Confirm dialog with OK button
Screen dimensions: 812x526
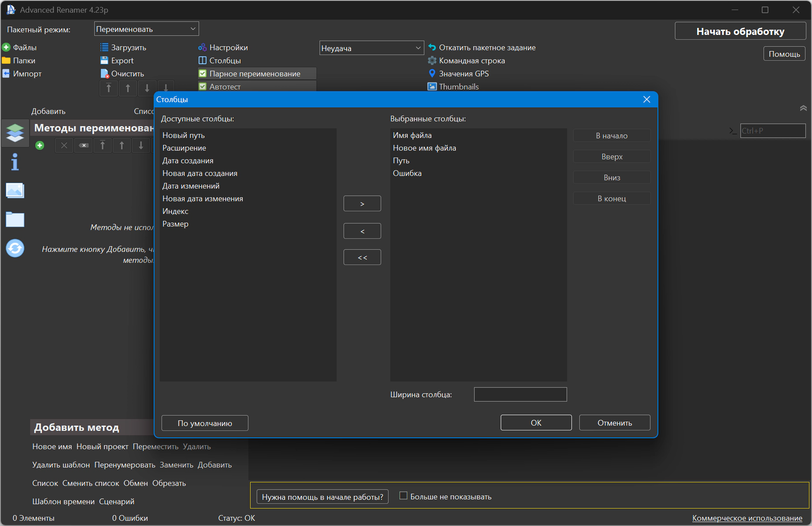pos(536,423)
